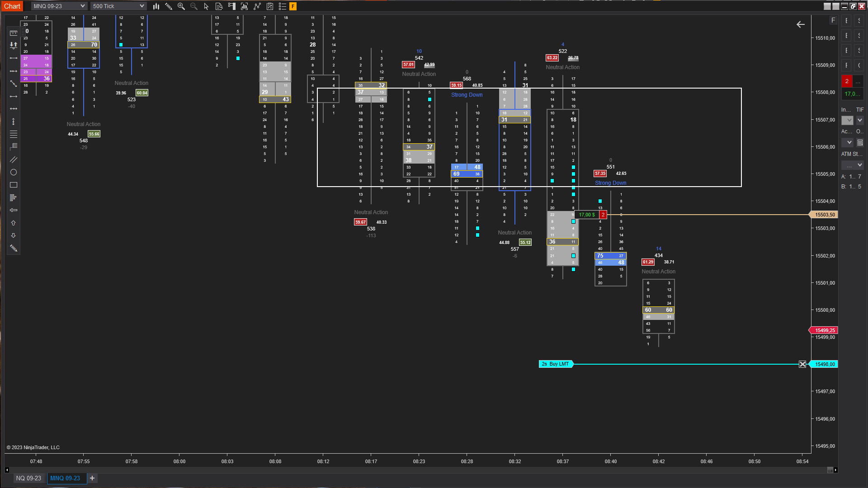This screenshot has width=868, height=488.
Task: Open the strategies dialog icon
Action: [x=257, y=6]
